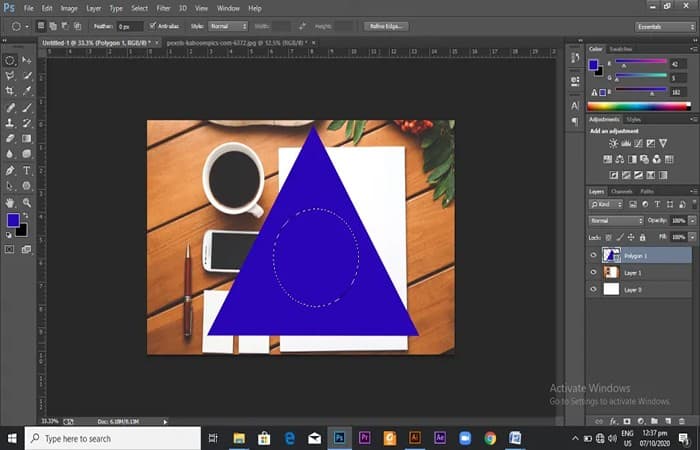Hide the Layer 1 layer
Viewport: 700px width, 450px height.
[x=593, y=273]
